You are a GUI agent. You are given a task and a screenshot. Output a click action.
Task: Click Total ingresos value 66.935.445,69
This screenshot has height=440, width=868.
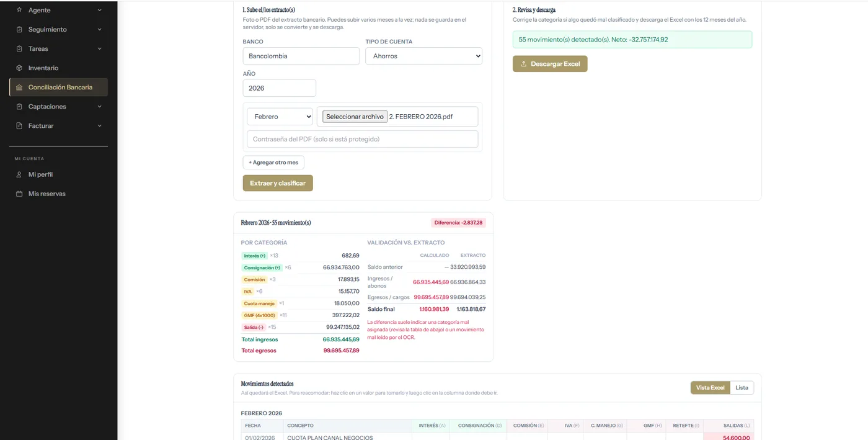tap(341, 339)
